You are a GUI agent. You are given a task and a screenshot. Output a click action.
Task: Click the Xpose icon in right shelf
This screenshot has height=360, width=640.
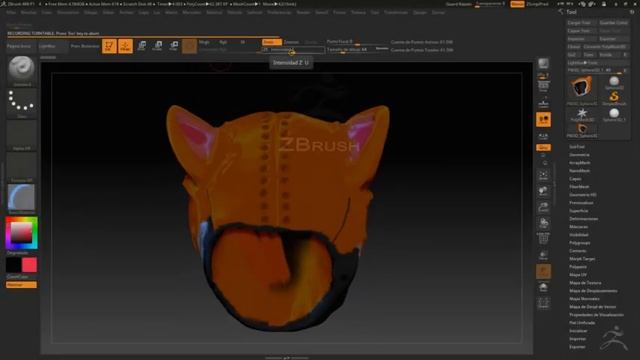click(543, 303)
